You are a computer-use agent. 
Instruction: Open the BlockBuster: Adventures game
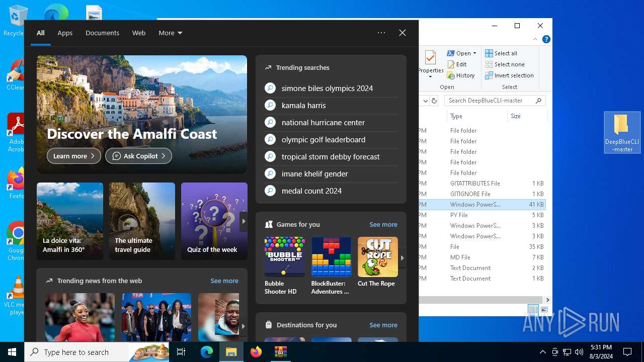pos(331,266)
